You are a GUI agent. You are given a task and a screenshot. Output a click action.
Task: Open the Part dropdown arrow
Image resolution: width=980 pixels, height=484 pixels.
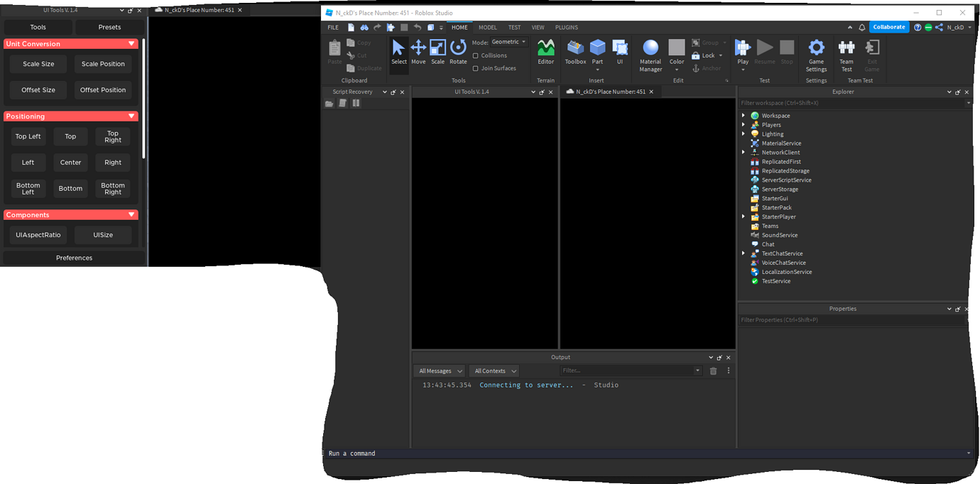click(x=597, y=70)
